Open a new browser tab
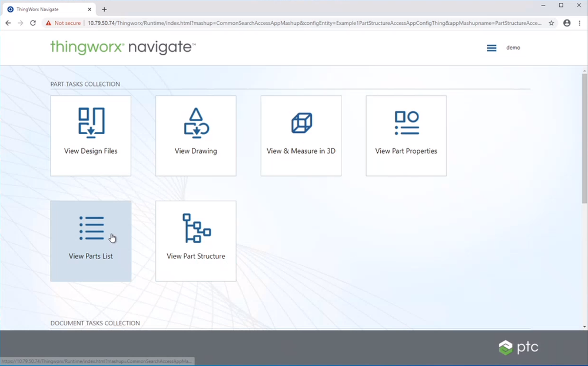Image resolution: width=588 pixels, height=366 pixels. tap(104, 9)
